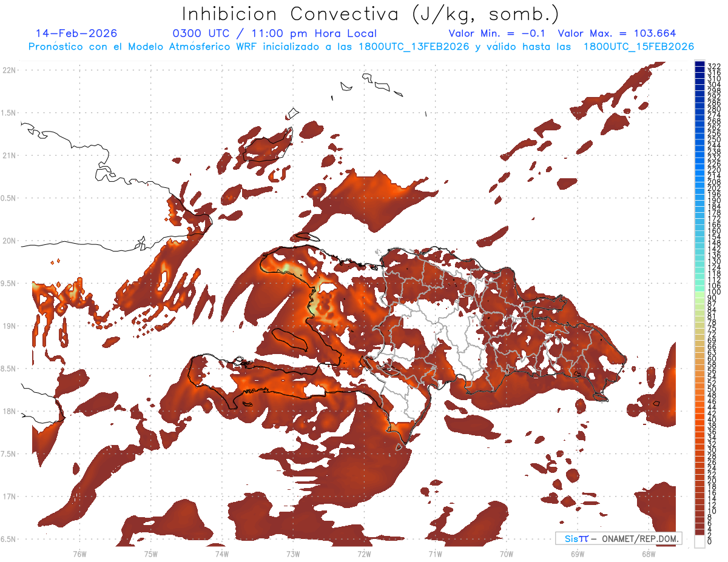Click the '20N' latitude label
Screen dimensions: 728x562
point(8,241)
